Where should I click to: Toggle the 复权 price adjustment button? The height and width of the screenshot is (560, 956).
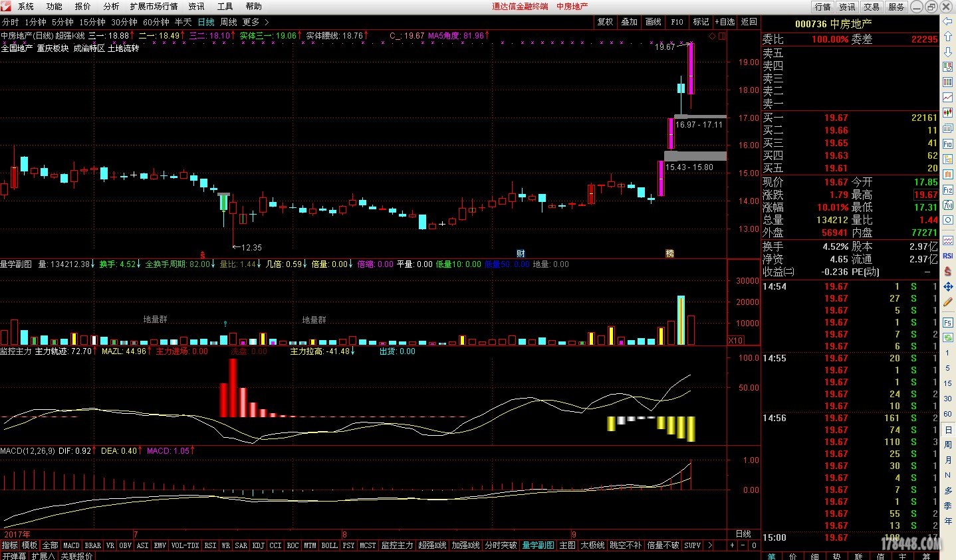coord(605,22)
